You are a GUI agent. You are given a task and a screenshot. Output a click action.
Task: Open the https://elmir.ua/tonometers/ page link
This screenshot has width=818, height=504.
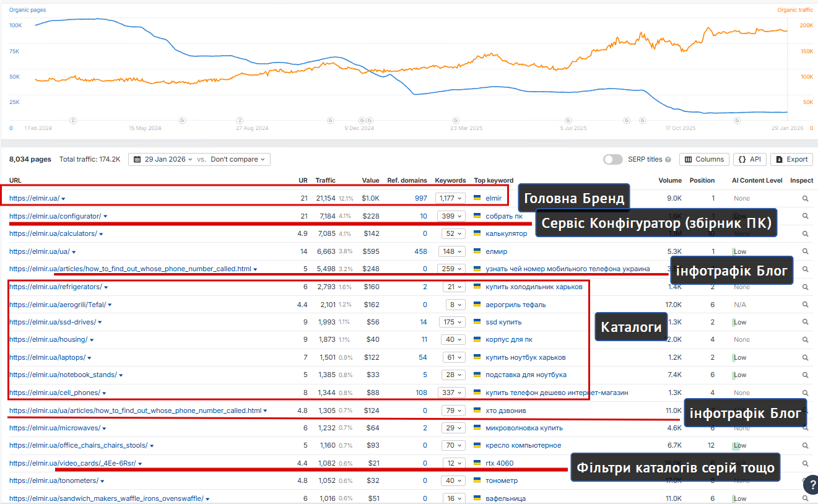(53, 480)
